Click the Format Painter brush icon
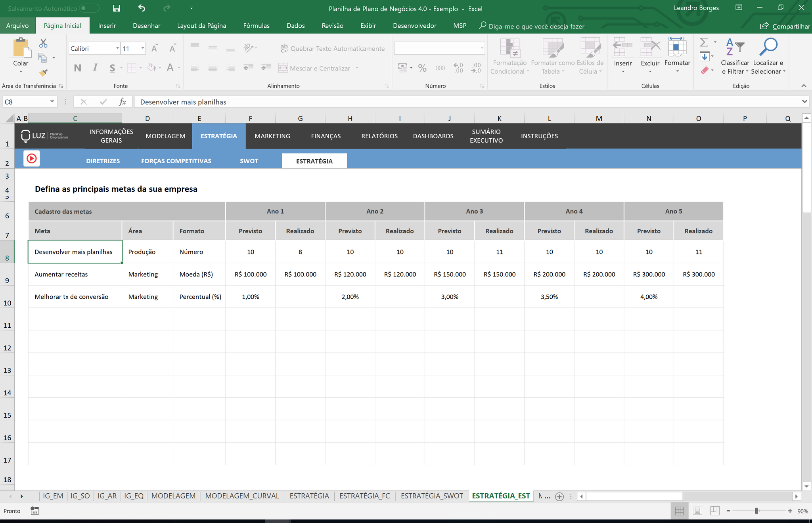 [43, 73]
